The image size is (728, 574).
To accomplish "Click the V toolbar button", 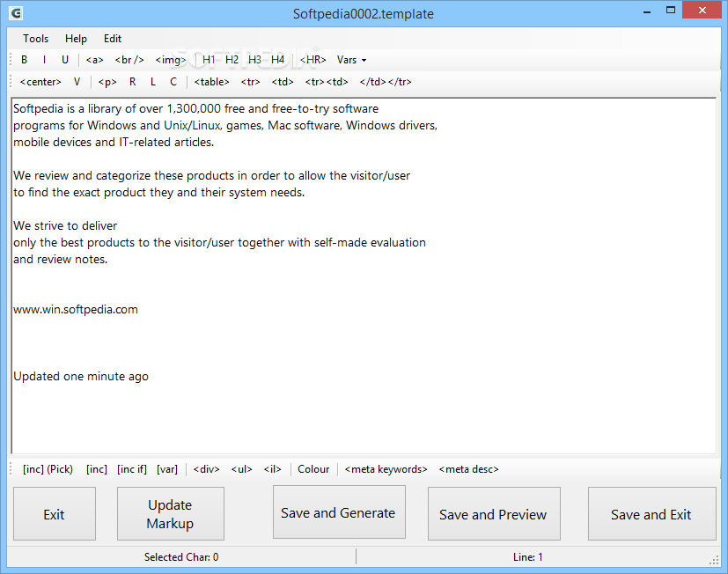I will point(77,82).
